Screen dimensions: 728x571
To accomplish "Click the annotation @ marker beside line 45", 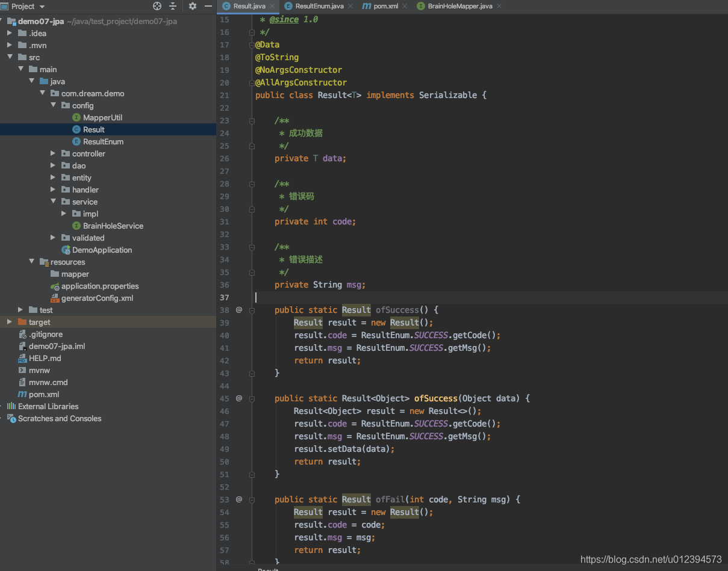I will (238, 398).
